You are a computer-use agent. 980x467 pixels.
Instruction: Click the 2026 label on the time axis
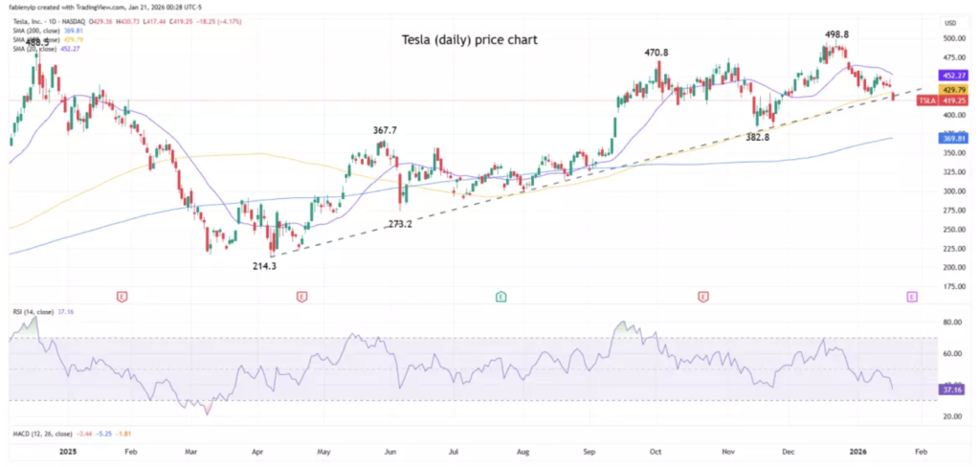(x=860, y=450)
